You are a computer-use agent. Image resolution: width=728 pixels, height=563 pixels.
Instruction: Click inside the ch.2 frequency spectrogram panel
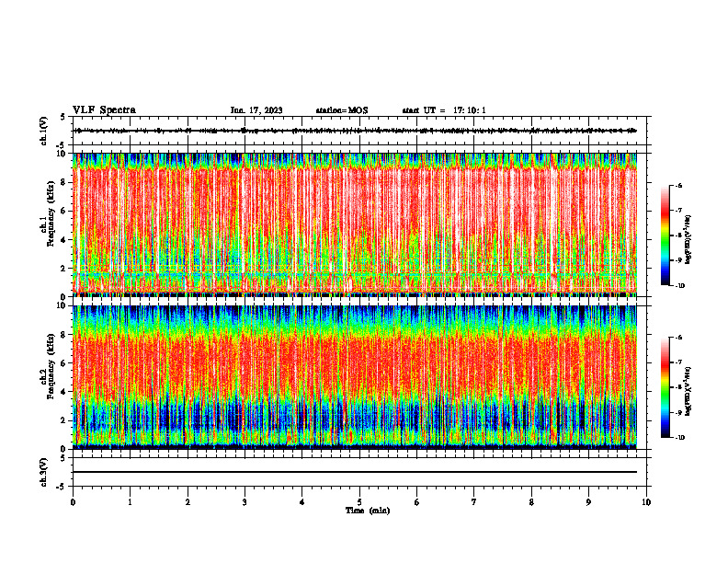tap(354, 377)
